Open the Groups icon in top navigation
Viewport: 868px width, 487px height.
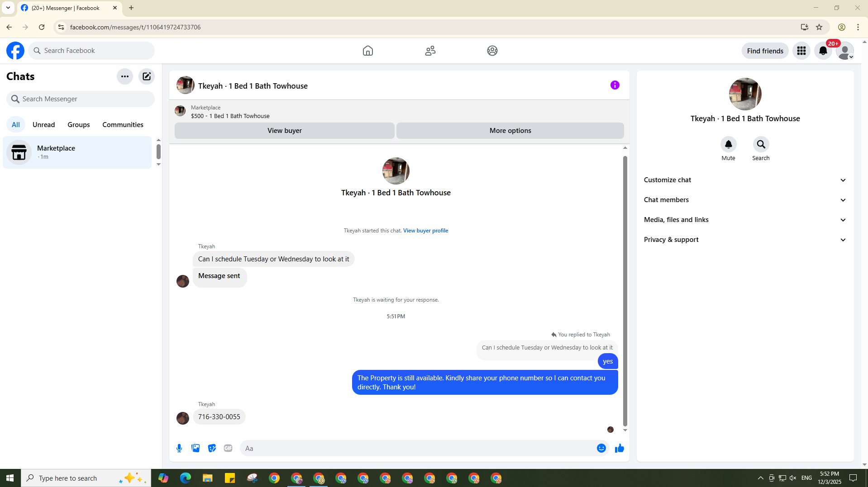click(492, 51)
